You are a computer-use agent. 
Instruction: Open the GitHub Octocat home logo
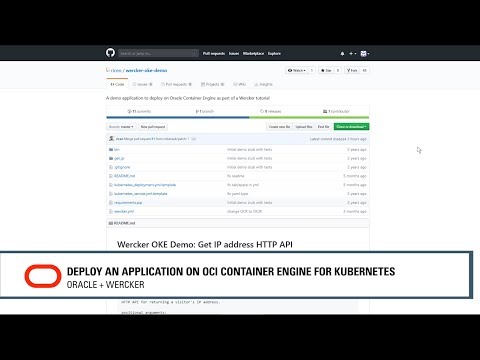tap(110, 53)
